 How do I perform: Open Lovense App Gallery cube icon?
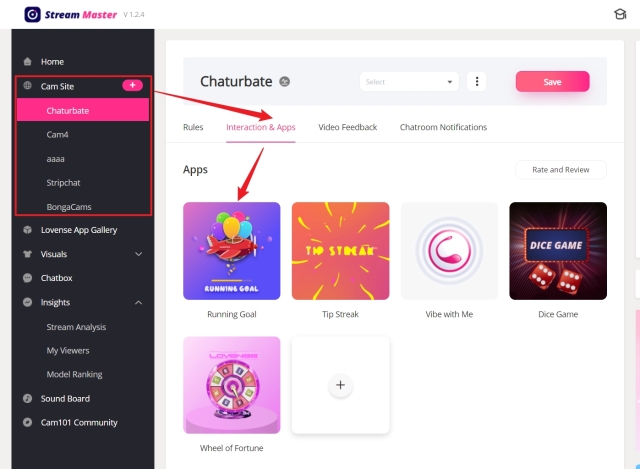27,230
